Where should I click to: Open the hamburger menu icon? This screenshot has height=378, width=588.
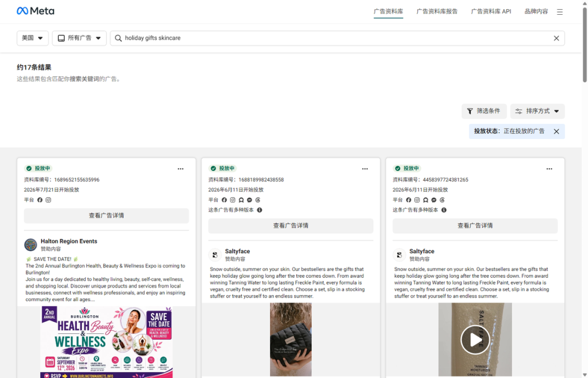(x=560, y=12)
